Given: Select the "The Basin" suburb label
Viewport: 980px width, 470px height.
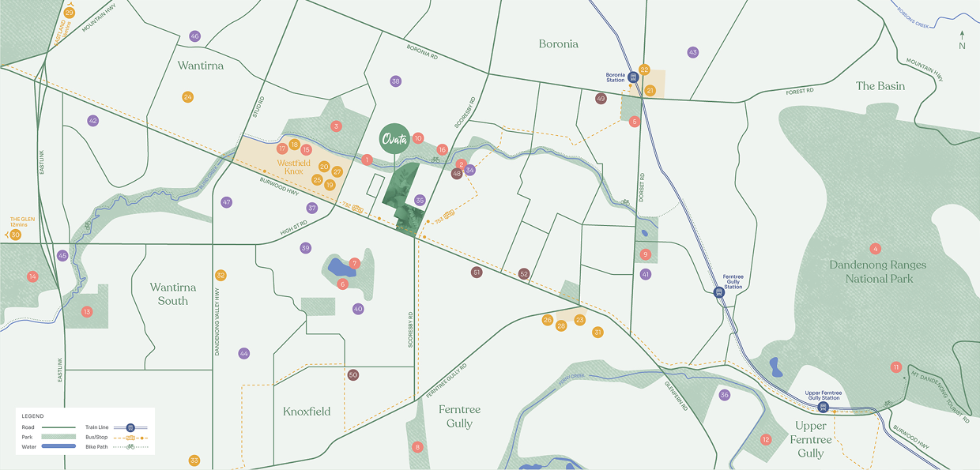Looking at the screenshot, I should 880,85.
